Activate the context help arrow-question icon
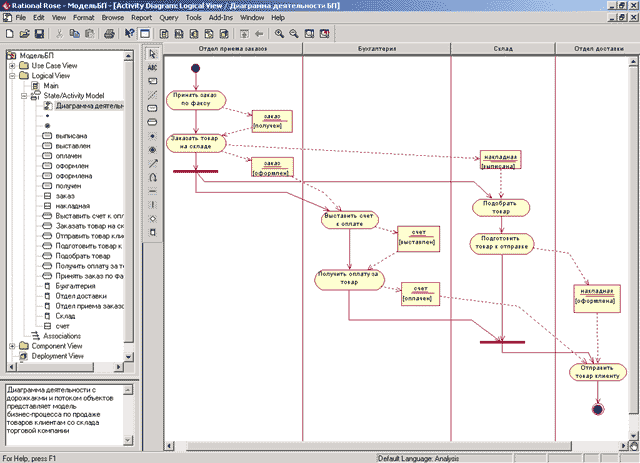Image resolution: width=640 pixels, height=463 pixels. (x=129, y=33)
